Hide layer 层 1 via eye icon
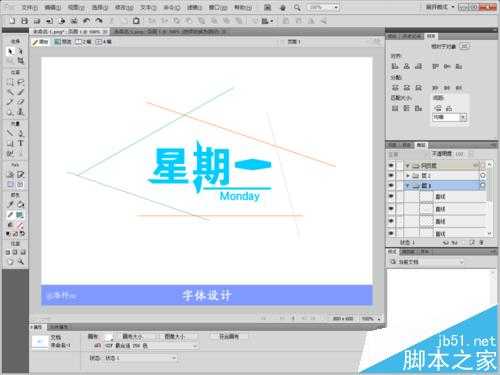This screenshot has height=375, width=500. click(391, 185)
